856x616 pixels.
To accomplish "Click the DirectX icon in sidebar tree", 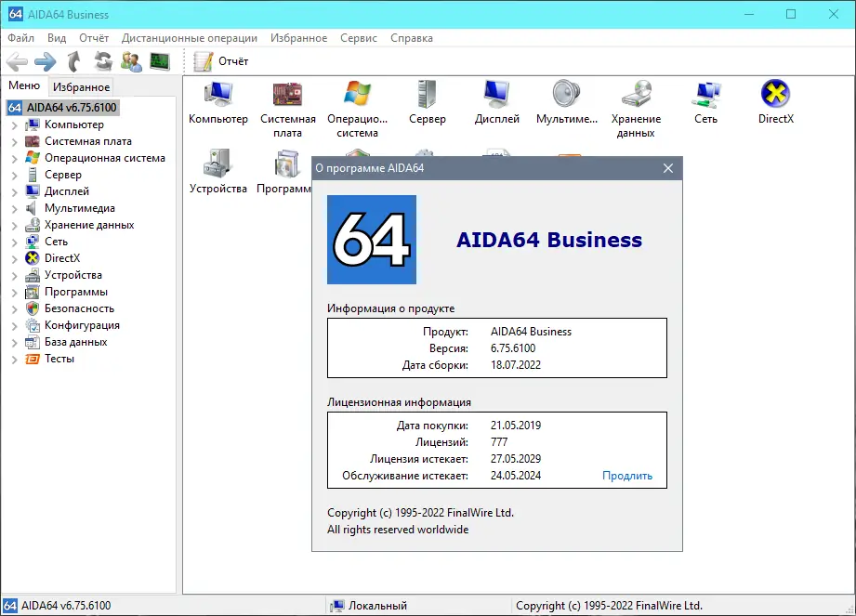I will coord(33,258).
